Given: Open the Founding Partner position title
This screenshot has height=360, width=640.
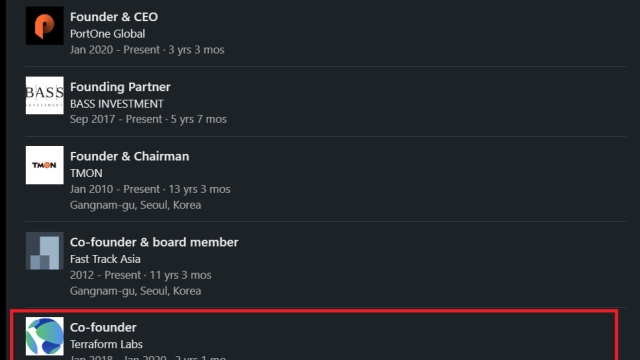Looking at the screenshot, I should 120,87.
